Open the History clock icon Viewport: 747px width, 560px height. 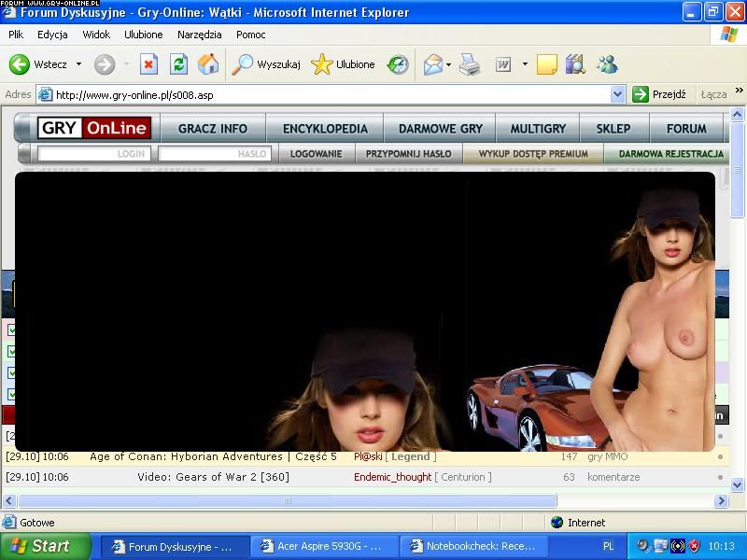[x=398, y=64]
